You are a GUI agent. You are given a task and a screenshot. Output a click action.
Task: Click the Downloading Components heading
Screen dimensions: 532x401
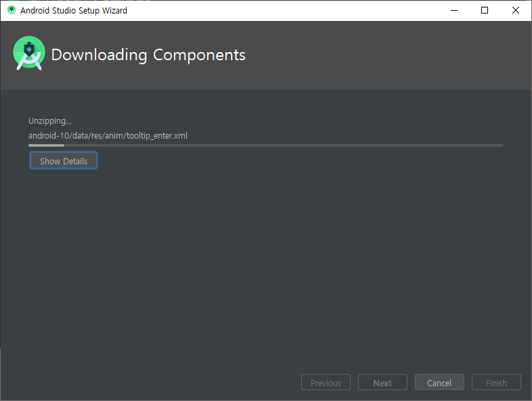click(148, 55)
